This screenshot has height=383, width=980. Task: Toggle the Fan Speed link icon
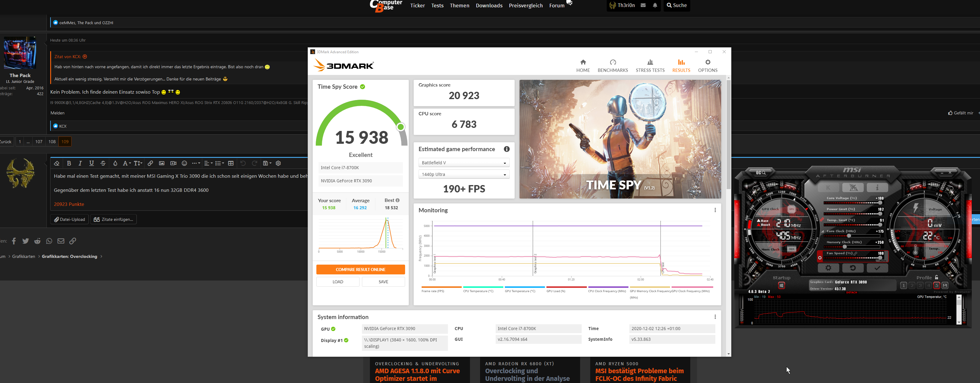click(855, 253)
